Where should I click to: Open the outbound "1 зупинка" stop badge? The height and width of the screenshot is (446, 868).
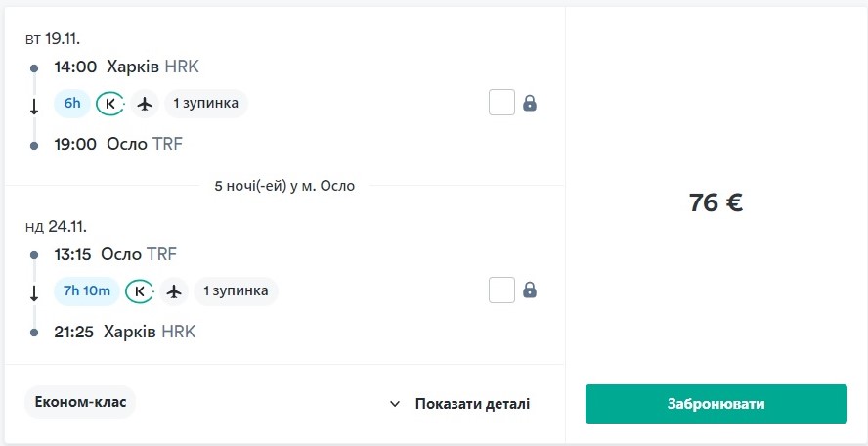point(206,103)
